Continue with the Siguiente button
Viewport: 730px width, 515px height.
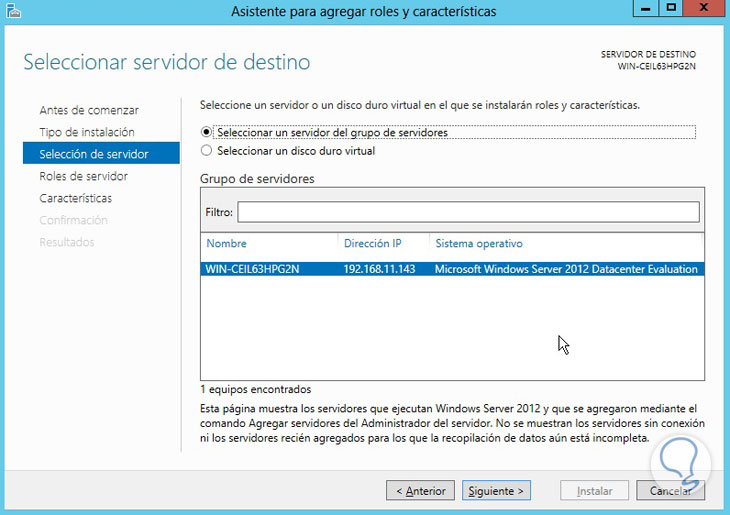coord(496,491)
